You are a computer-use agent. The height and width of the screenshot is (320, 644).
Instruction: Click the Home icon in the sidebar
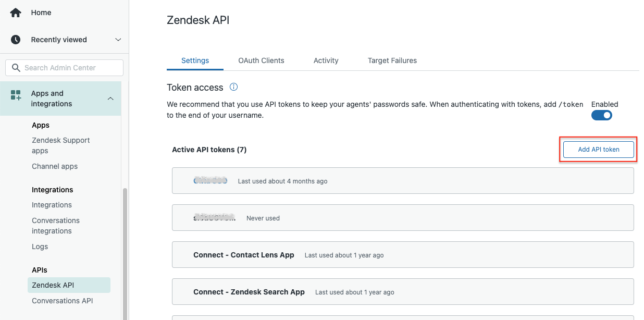tap(16, 12)
